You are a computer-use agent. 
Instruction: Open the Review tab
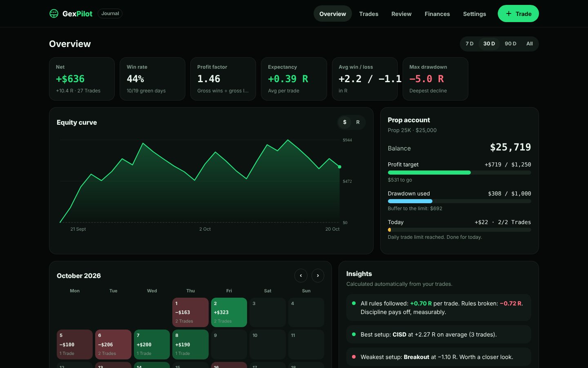tap(401, 14)
